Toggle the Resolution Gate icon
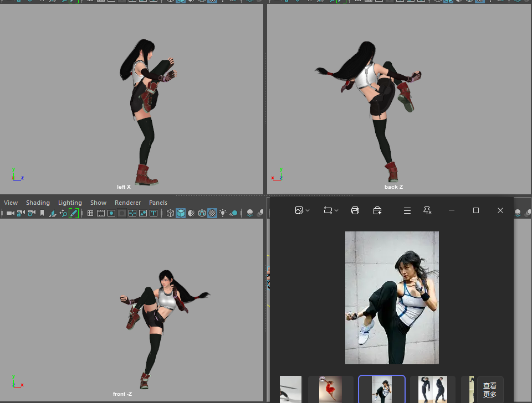The width and height of the screenshot is (532, 403). pos(111,213)
